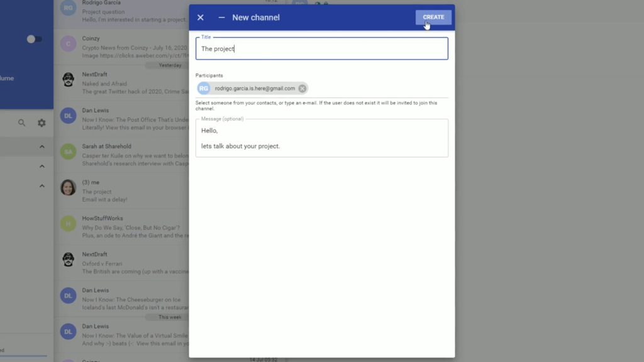Click the NextDraft Naked and Afraid avatar
Viewport: 644px width, 362px height.
point(68,79)
